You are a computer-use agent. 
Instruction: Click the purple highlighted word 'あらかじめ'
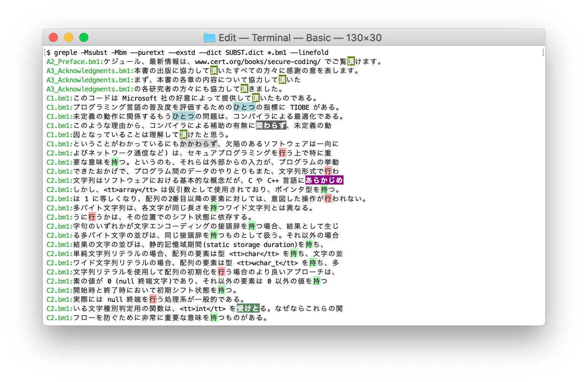(x=324, y=181)
